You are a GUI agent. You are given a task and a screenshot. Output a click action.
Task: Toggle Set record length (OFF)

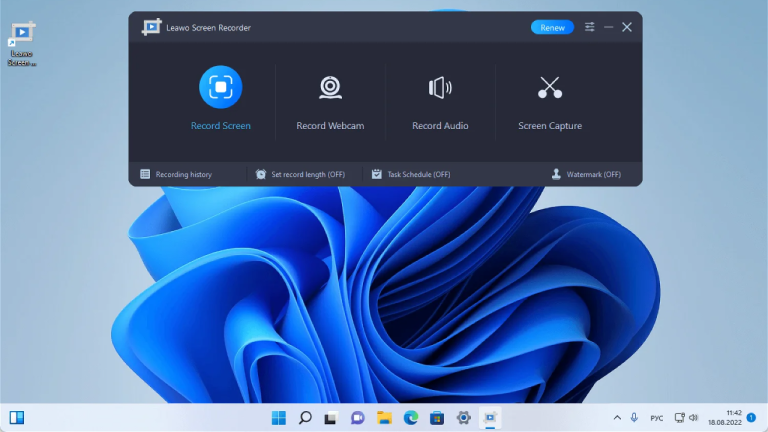point(300,174)
